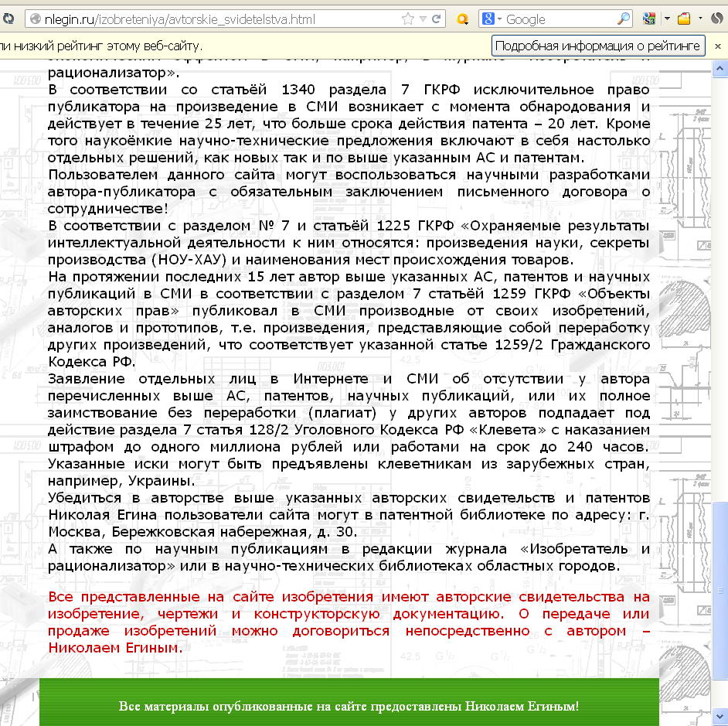The image size is (728, 726).
Task: Click the word 'сотрудничестве!'
Action: click(x=107, y=209)
